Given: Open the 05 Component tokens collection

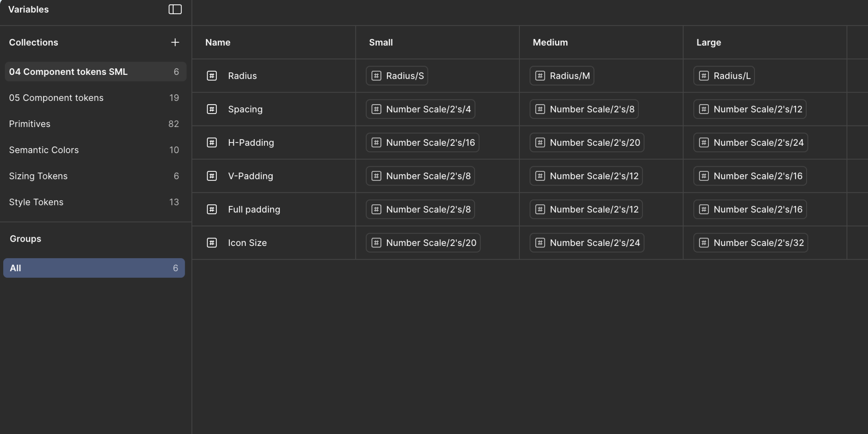Looking at the screenshot, I should click(x=56, y=98).
